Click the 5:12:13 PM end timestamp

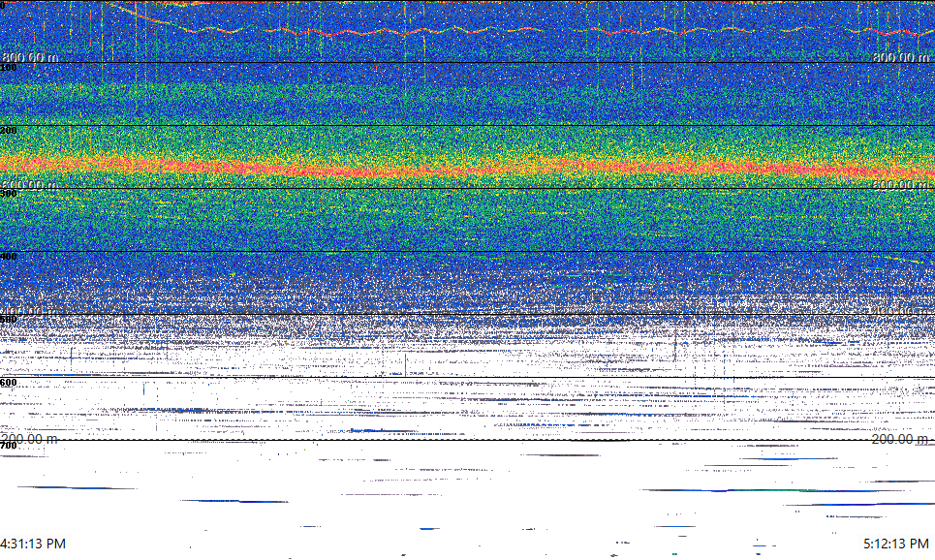pyautogui.click(x=895, y=544)
